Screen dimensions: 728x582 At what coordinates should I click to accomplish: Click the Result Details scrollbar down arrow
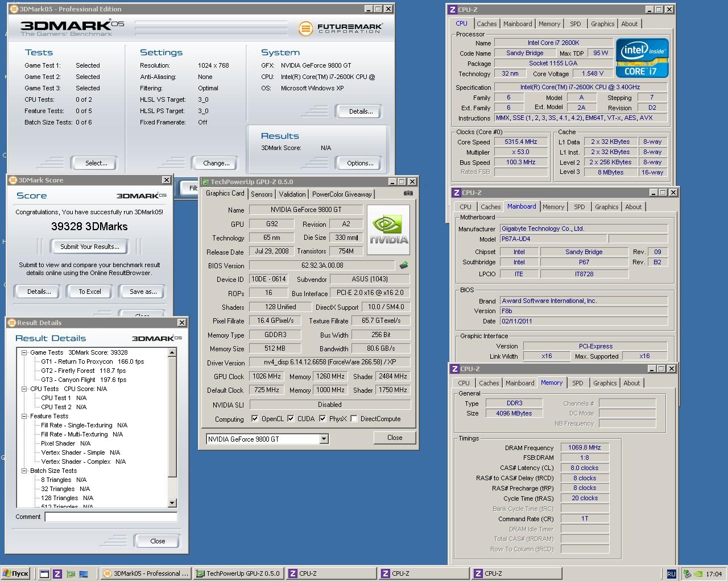[172, 503]
